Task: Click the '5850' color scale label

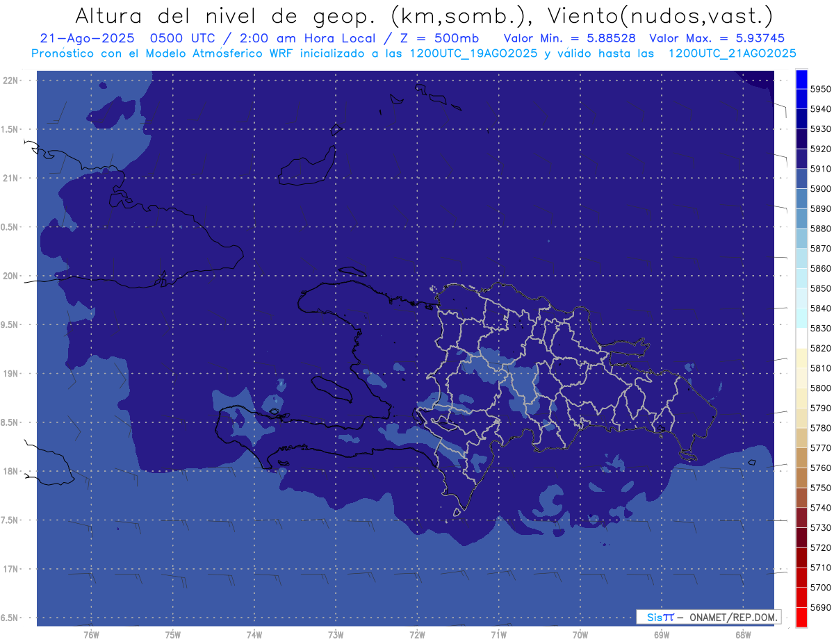Action: 820,288
